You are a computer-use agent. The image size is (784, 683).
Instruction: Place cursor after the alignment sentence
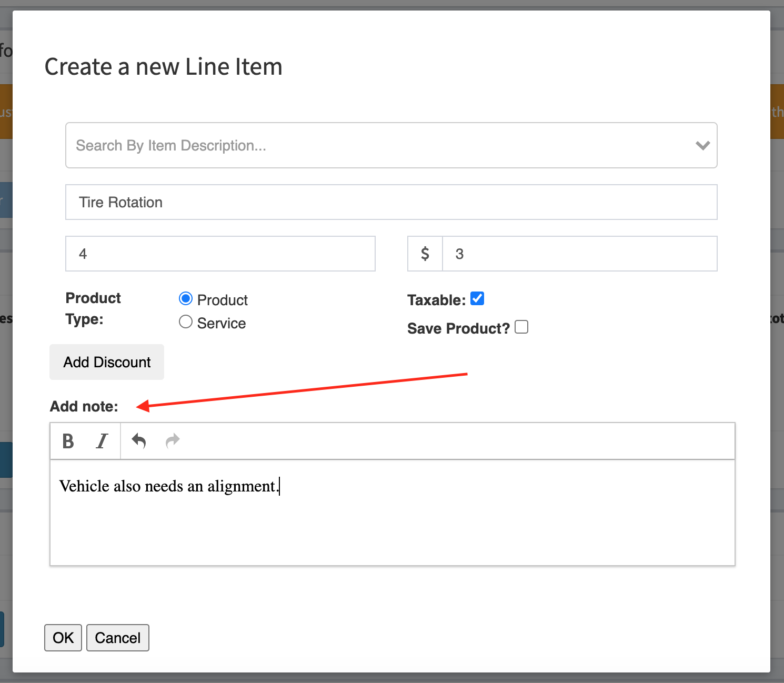coord(280,486)
